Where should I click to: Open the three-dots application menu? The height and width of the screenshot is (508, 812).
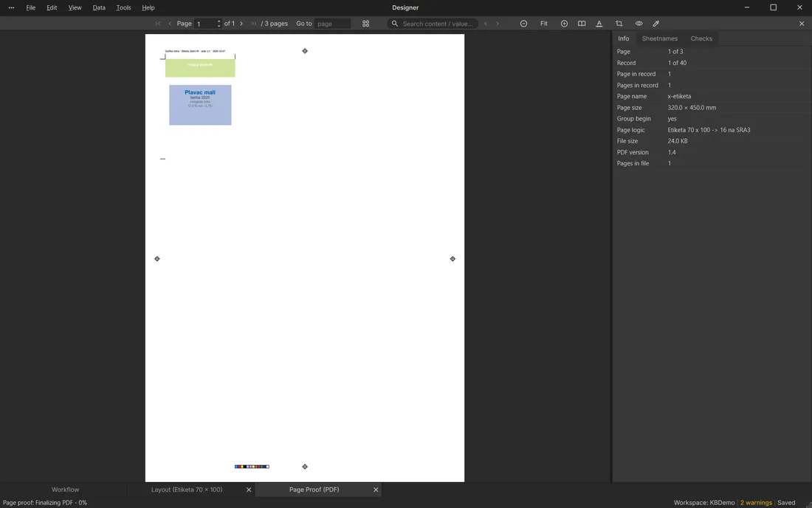(11, 8)
